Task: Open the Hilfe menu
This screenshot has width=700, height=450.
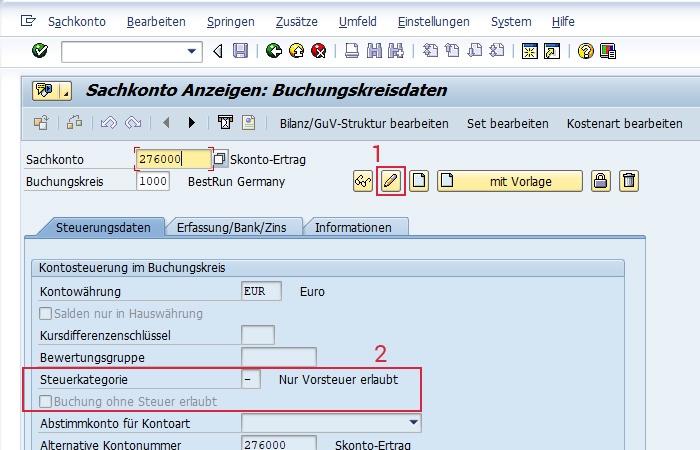Action: (x=563, y=21)
